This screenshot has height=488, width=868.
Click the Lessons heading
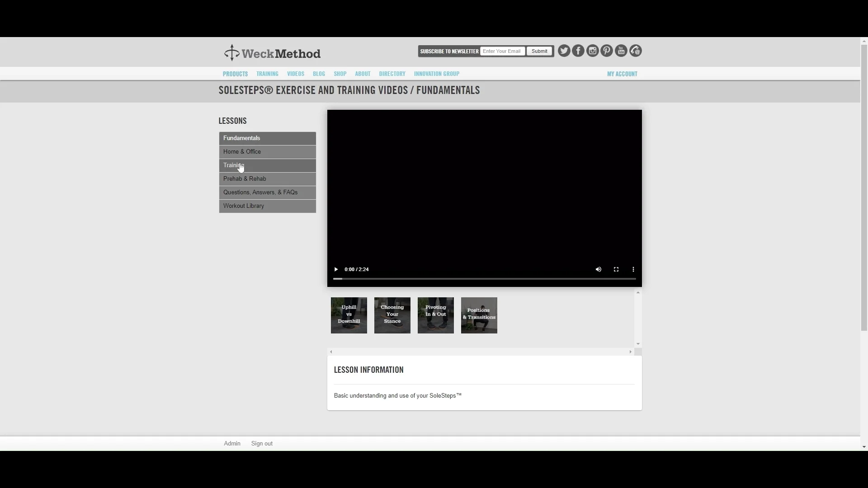point(233,121)
